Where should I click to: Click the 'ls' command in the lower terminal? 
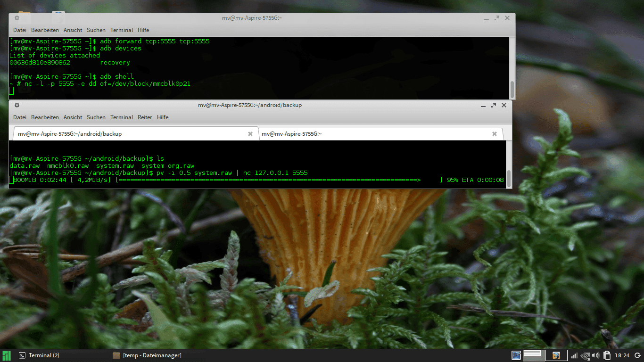coord(160,159)
